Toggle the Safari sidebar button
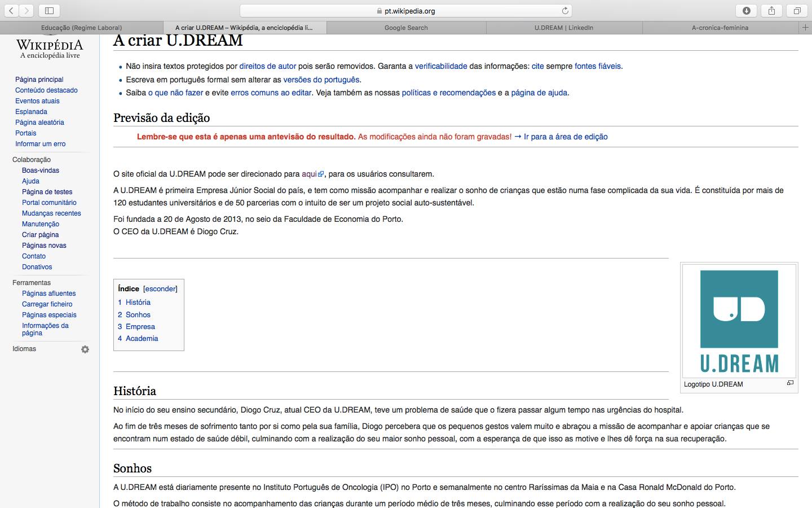The image size is (812, 508). pos(49,11)
